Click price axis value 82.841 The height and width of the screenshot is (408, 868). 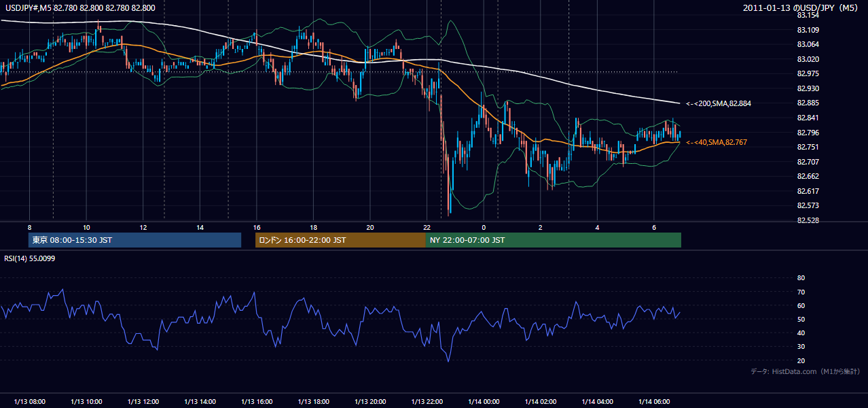click(808, 118)
